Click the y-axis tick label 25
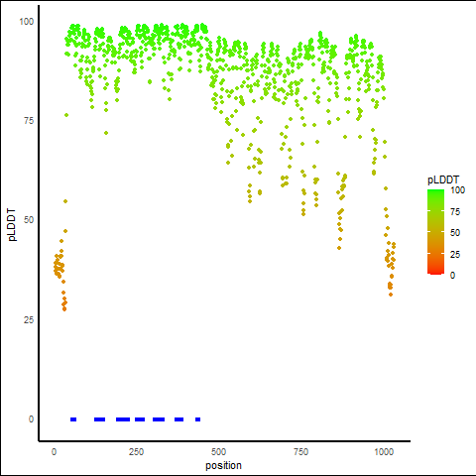476x476 pixels. [x=29, y=320]
